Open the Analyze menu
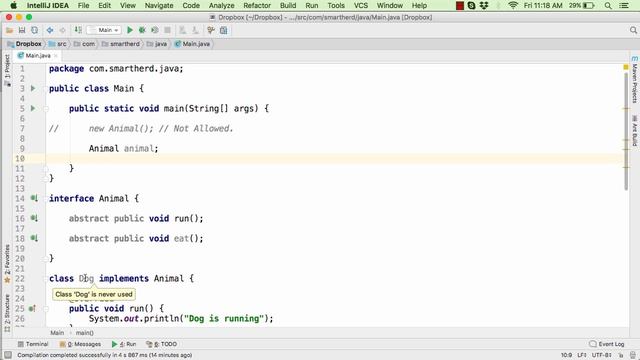640x360 pixels. point(221,5)
